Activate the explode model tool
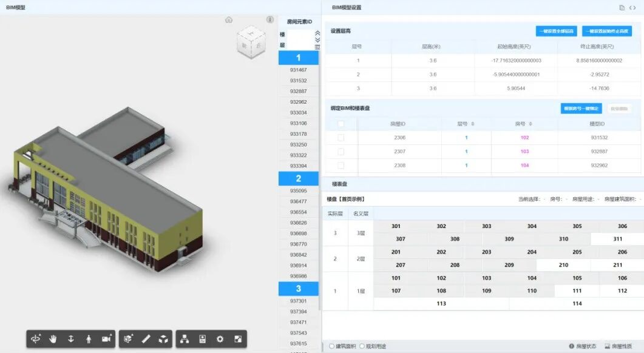The image size is (644, 353). click(163, 339)
